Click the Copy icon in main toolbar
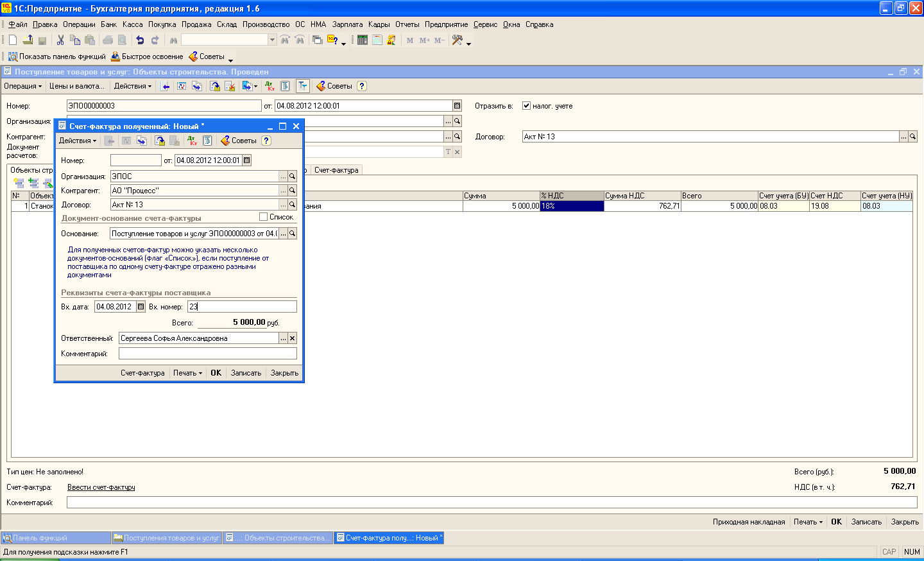924x561 pixels. point(75,40)
